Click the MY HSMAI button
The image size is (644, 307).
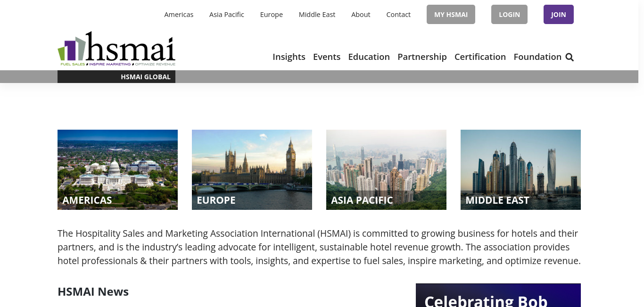click(x=451, y=14)
